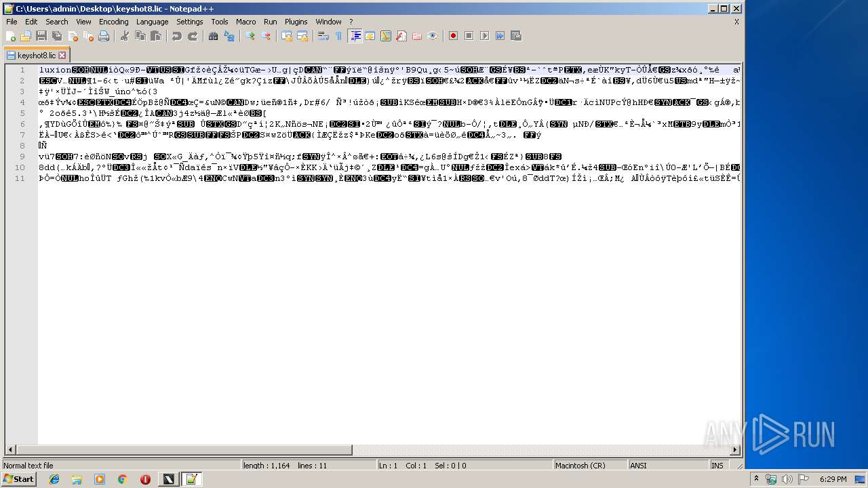The image size is (868, 488).
Task: Stop macro recording
Action: 469,36
